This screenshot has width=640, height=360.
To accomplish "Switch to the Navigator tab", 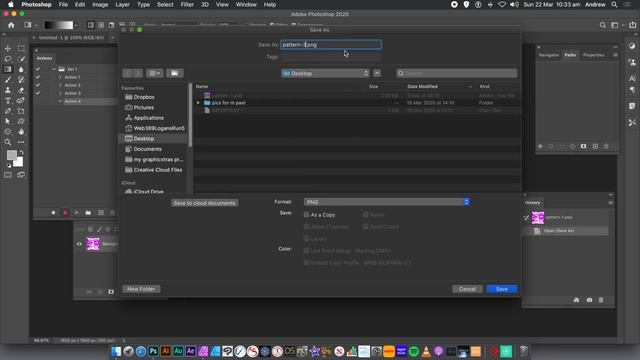I will [549, 55].
